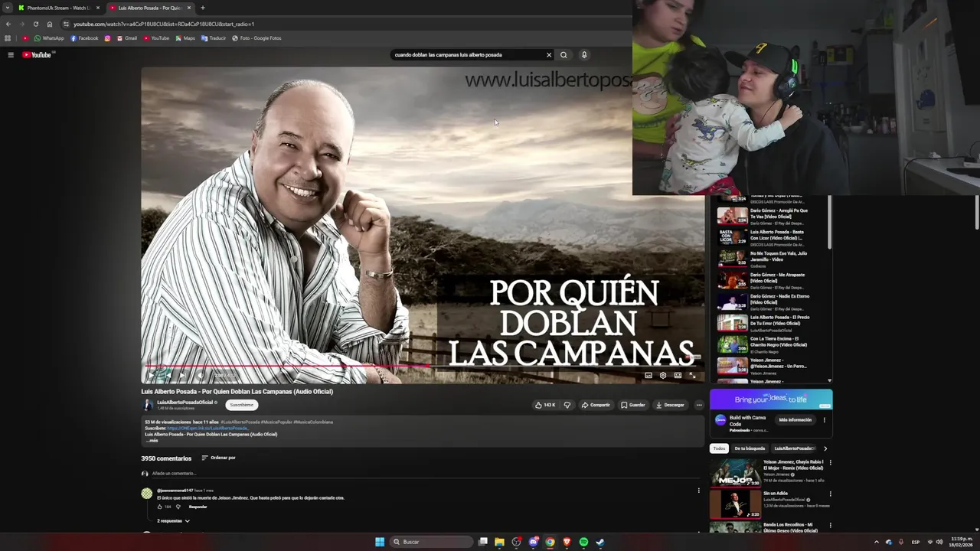Open the options menu on the first comment
Screen dimensions: 980x551
point(698,491)
